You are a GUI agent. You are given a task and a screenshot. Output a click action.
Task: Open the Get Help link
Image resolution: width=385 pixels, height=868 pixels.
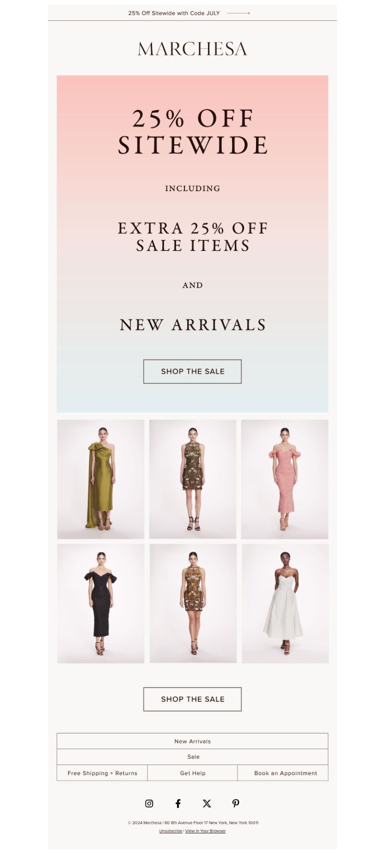(x=192, y=773)
